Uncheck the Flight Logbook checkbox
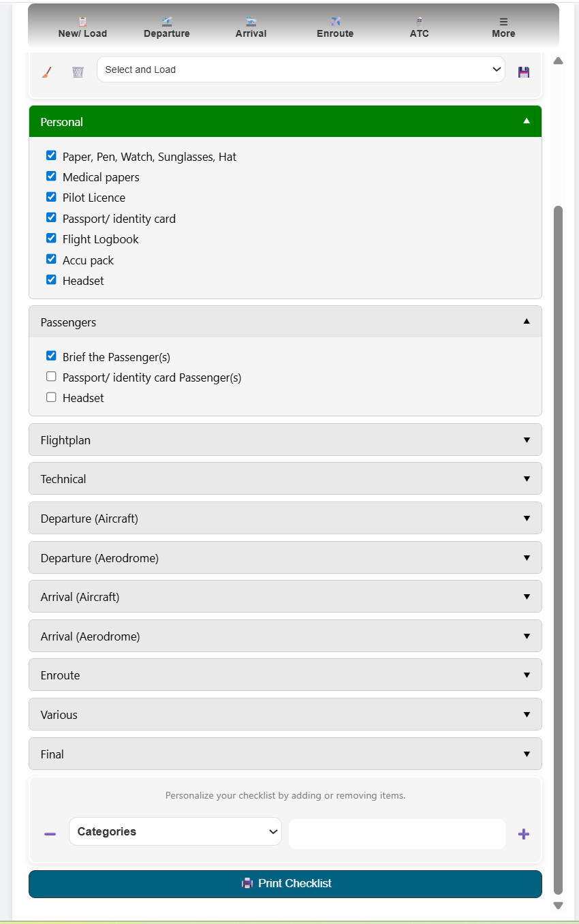Image resolution: width=579 pixels, height=924 pixels. tap(51, 238)
